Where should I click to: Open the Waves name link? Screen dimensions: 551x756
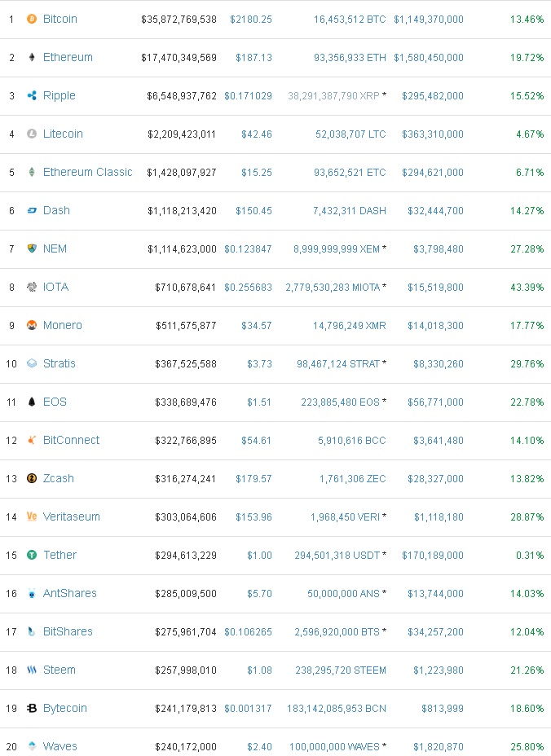tap(60, 746)
